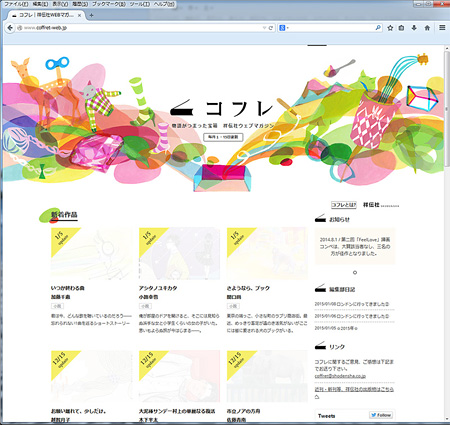This screenshot has height=425, width=450.
Task: Open the 大崎梢サンデー thumbnail
Action: (x=179, y=376)
